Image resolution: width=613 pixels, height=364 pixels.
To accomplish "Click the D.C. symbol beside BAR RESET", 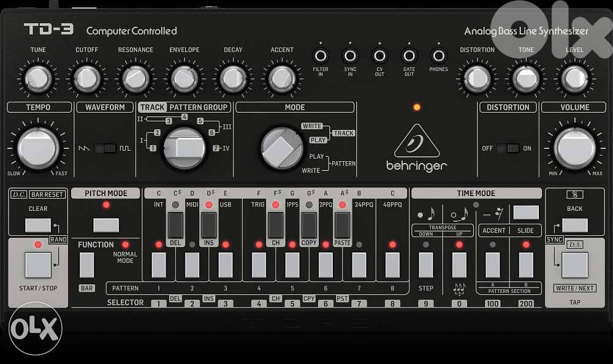I will pyautogui.click(x=18, y=194).
